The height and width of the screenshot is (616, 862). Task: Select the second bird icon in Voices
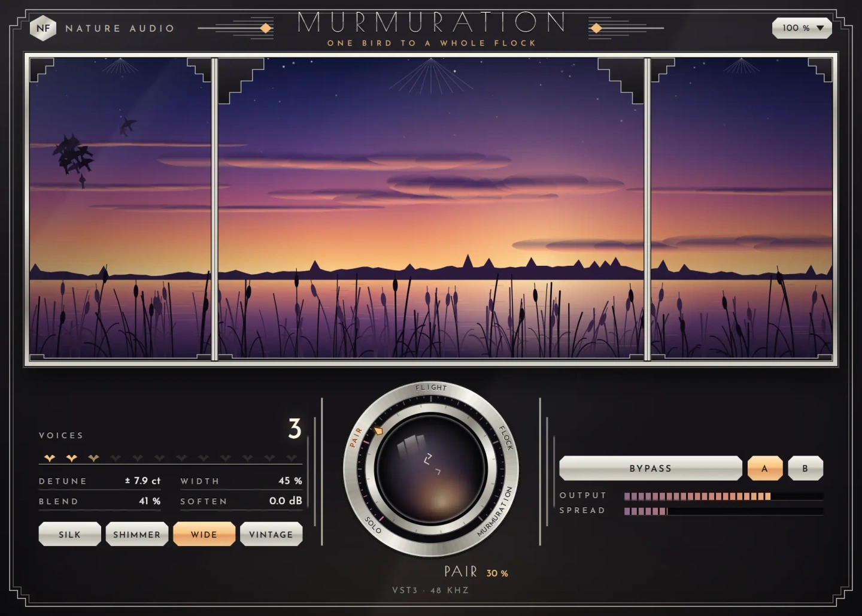(72, 458)
